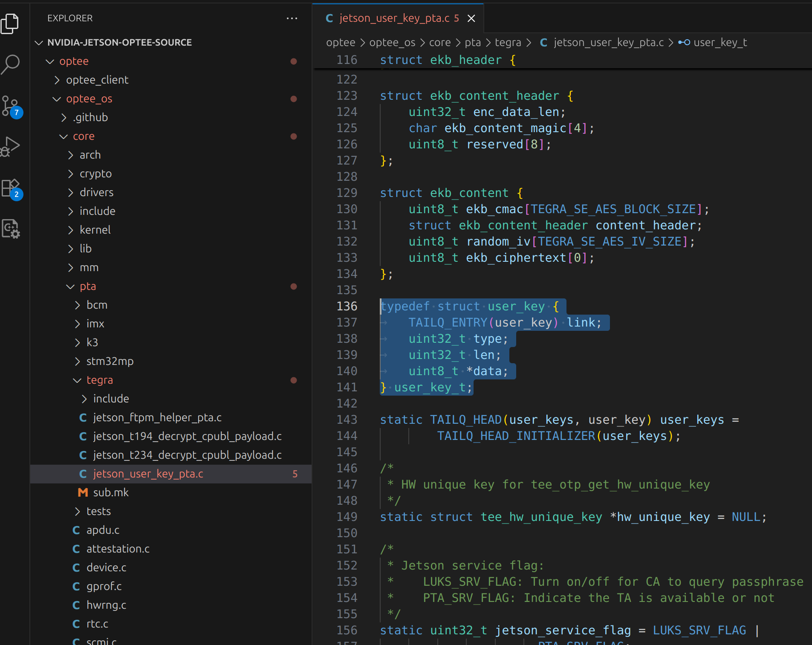Click 'optee_os' breadcrumb segment
Image resolution: width=812 pixels, height=645 pixels.
[x=392, y=43]
